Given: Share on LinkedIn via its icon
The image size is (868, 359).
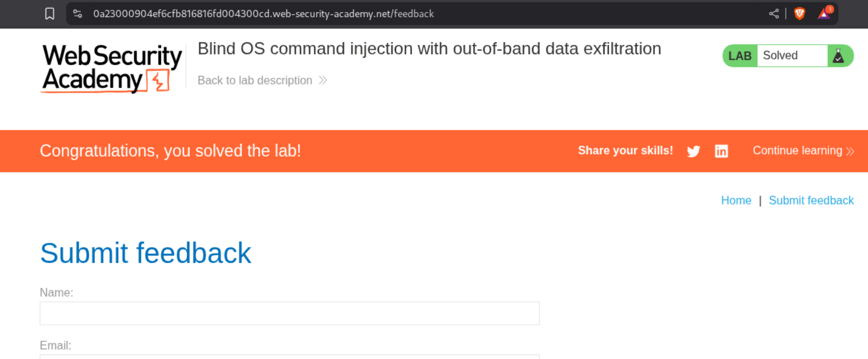Looking at the screenshot, I should pos(722,151).
